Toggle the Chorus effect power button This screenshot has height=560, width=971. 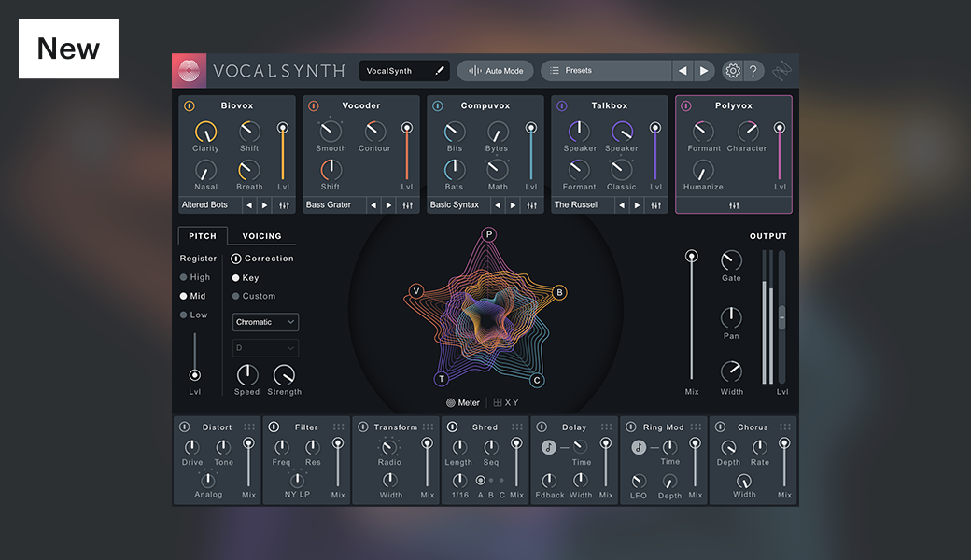720,427
